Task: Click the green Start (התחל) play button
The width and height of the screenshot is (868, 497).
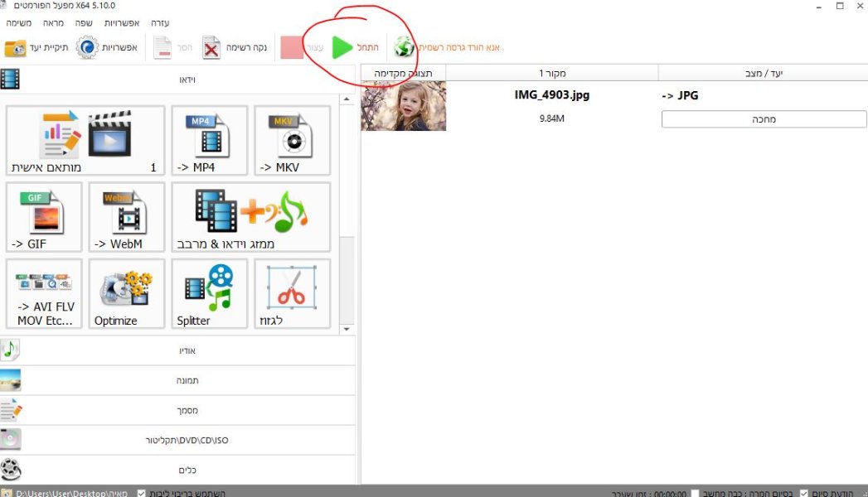Action: pyautogui.click(x=342, y=47)
